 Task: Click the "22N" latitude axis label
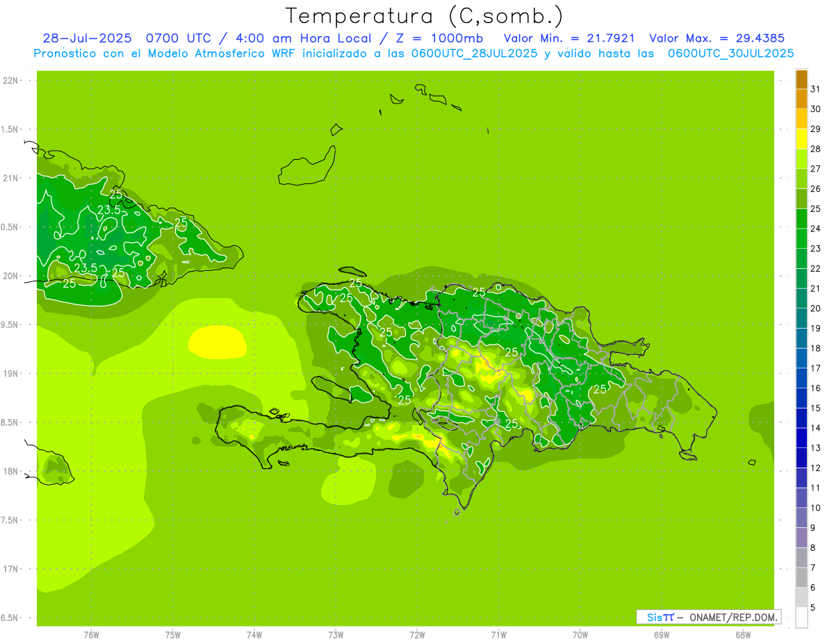coord(10,81)
